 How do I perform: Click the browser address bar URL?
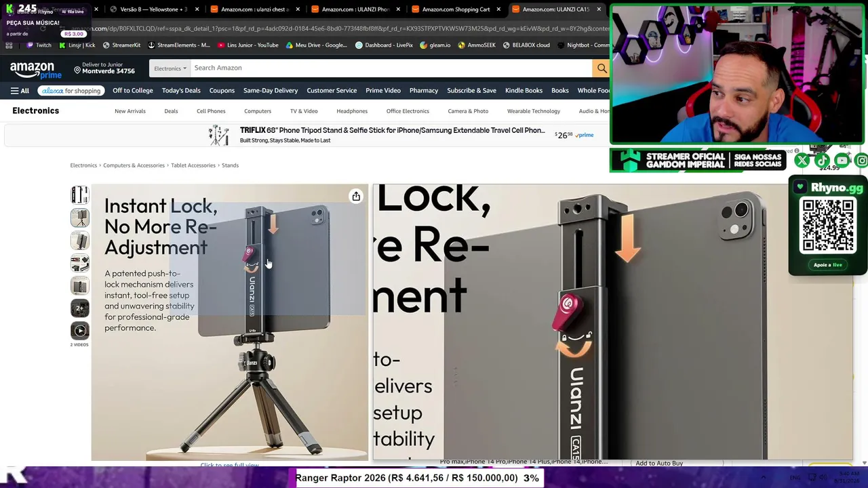(x=339, y=28)
